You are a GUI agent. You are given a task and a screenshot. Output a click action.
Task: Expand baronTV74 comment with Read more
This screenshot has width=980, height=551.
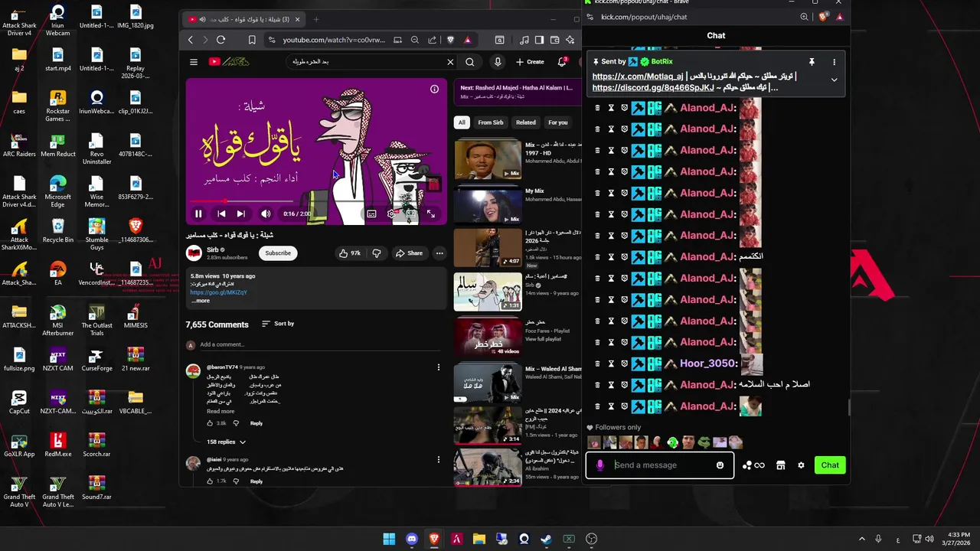220,411
